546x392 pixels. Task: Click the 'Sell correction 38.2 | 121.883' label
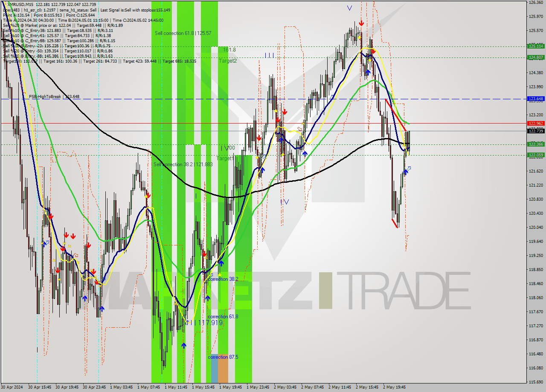coord(183,164)
